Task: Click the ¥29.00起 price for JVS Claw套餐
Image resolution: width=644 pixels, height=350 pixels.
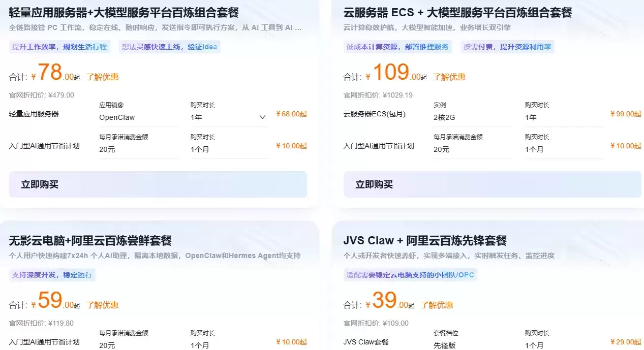Action: tap(626, 342)
